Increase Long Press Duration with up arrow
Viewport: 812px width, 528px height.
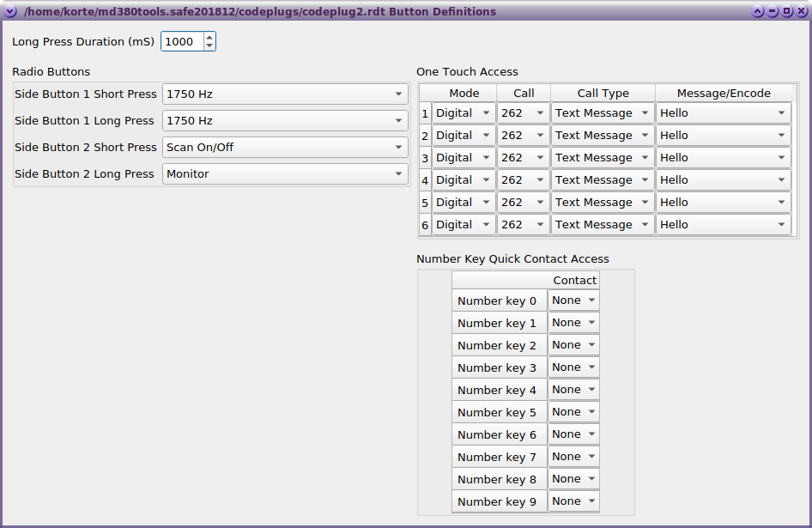[209, 37]
